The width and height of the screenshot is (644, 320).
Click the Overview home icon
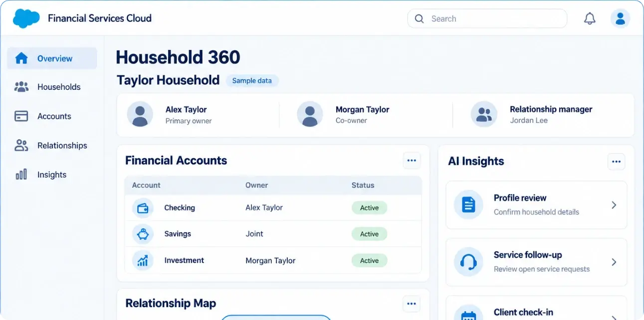[x=21, y=58]
